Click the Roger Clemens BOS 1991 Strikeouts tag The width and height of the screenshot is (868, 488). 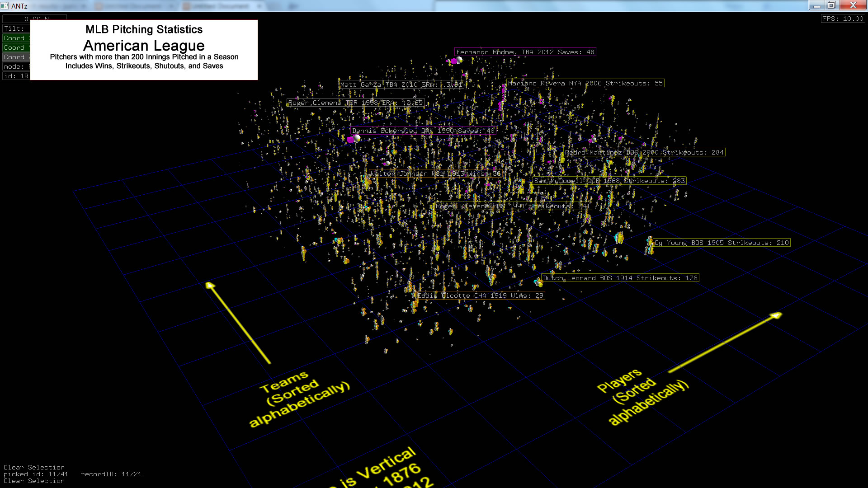pos(513,206)
